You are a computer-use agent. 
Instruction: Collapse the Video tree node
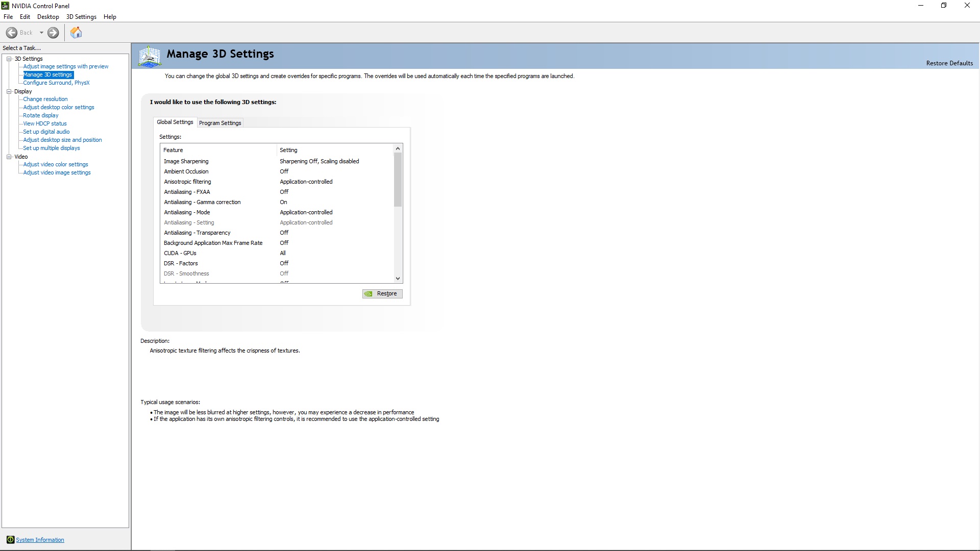click(x=9, y=157)
